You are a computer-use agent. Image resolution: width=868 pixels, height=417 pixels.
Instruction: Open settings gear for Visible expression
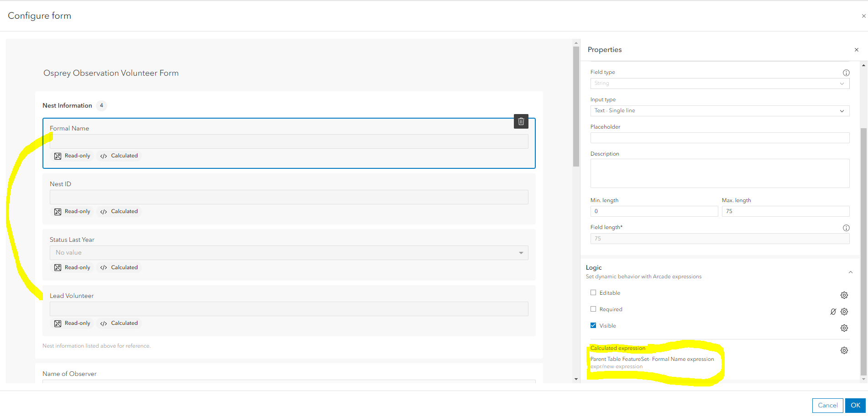coord(844,328)
